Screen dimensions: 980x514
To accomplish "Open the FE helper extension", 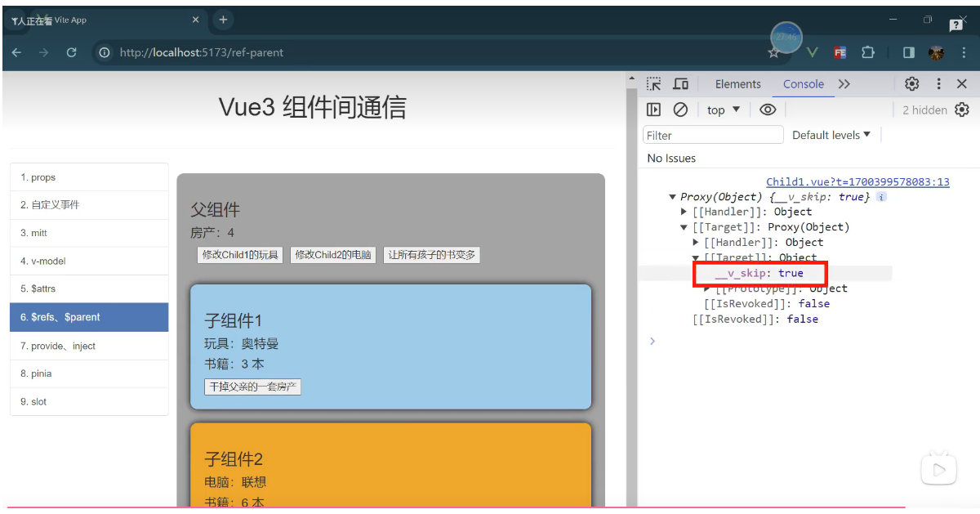I will 840,52.
